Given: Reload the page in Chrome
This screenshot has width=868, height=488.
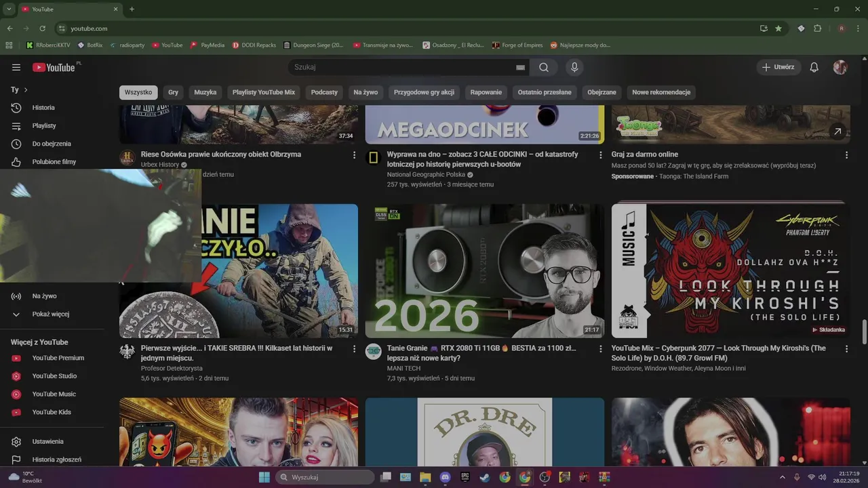Looking at the screenshot, I should pos(42,28).
